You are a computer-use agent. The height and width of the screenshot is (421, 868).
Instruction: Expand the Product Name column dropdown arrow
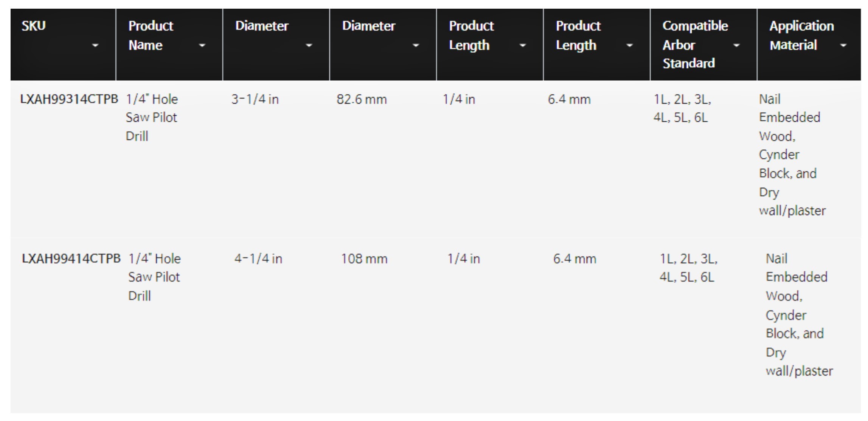click(x=202, y=46)
